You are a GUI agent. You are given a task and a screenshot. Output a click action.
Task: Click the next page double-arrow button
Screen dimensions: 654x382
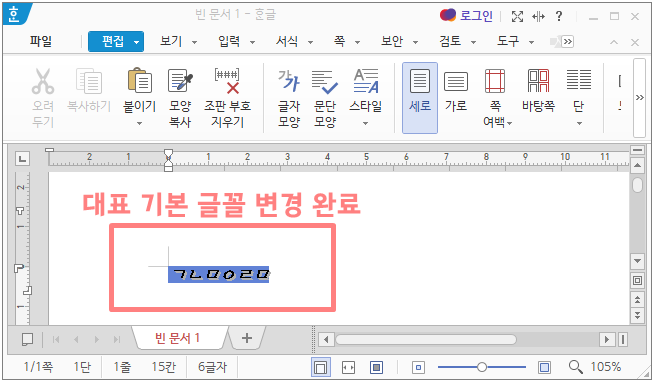coord(637,315)
